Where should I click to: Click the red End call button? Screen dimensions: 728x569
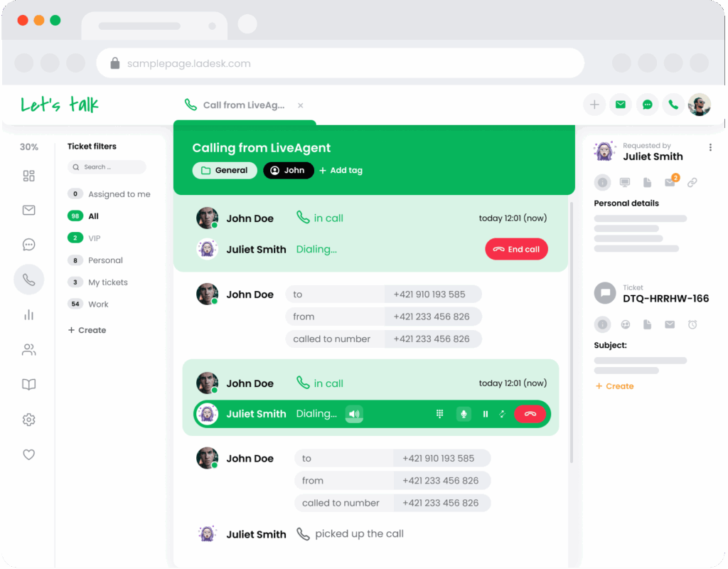point(516,250)
